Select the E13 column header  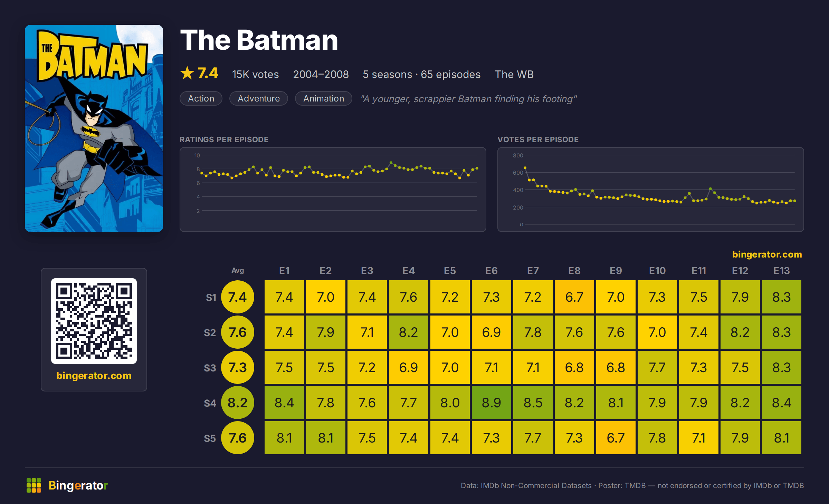click(782, 271)
